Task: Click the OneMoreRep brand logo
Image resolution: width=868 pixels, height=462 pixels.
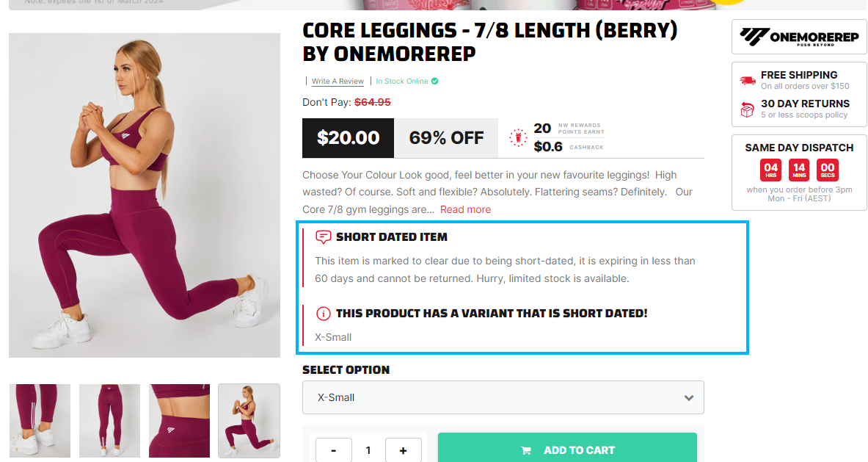Action: 799,37
